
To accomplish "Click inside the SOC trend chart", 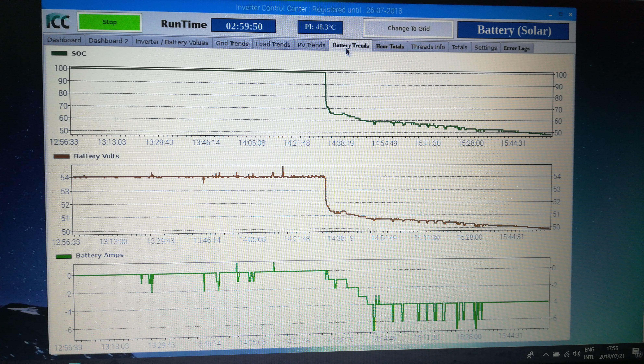I will tap(311, 102).
